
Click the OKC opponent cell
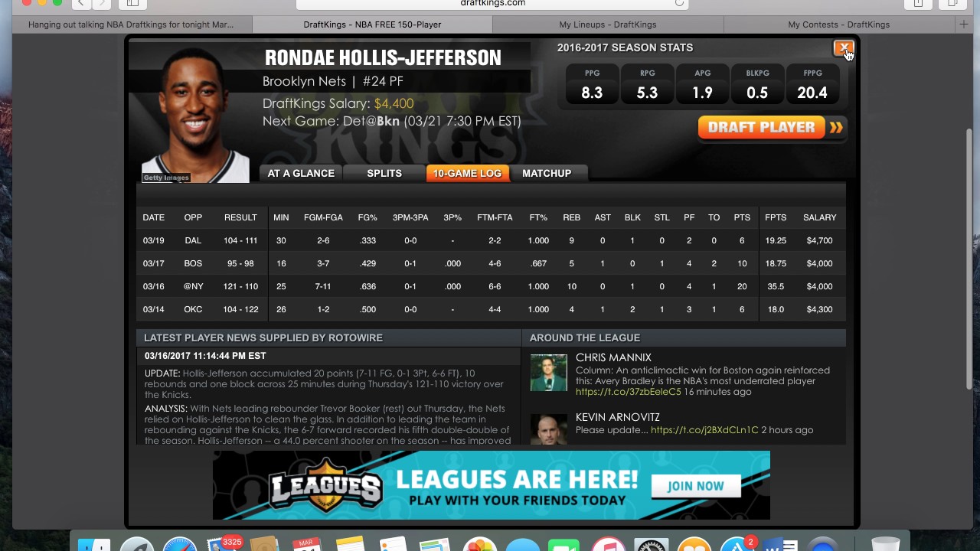[x=193, y=309]
